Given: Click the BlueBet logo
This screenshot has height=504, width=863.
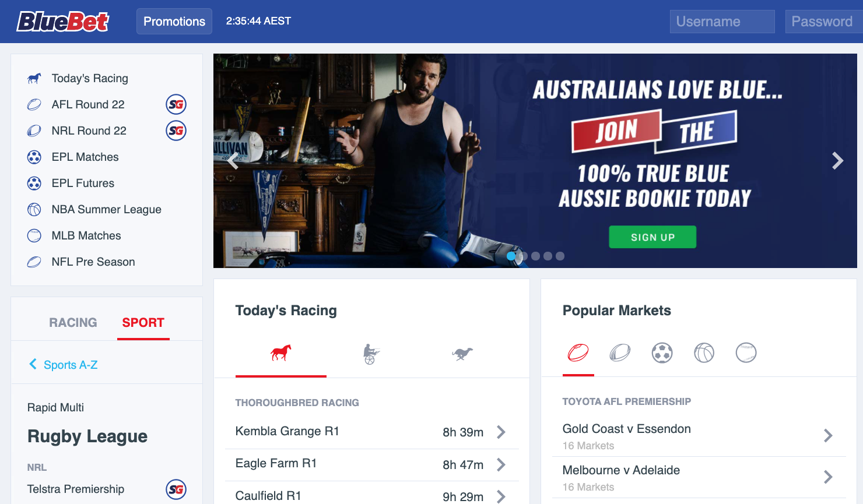Looking at the screenshot, I should click(63, 22).
